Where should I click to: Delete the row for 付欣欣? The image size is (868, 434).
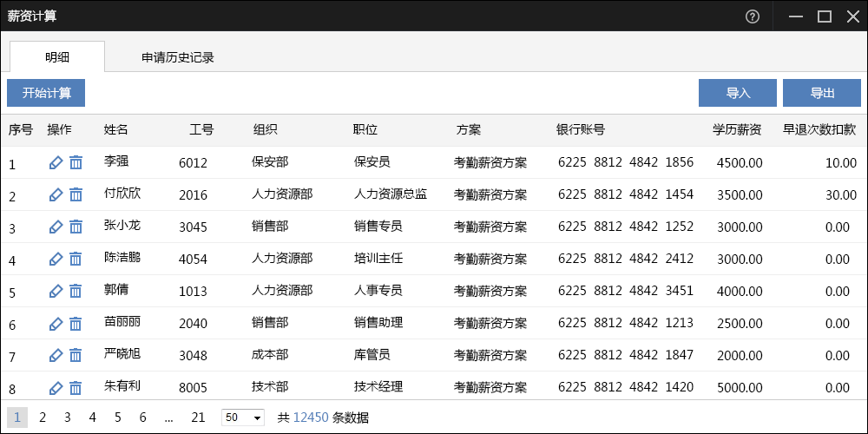click(76, 194)
